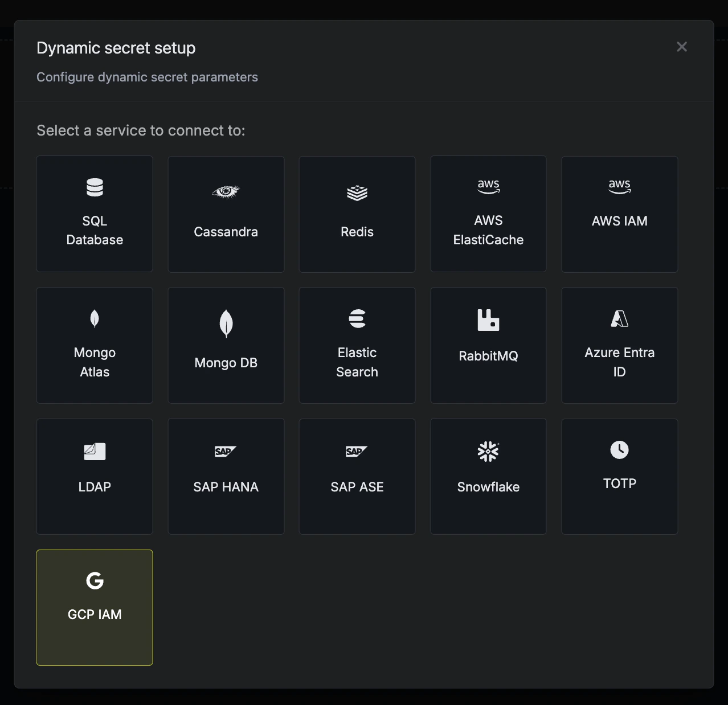Click the Elastic Search logo icon
The width and height of the screenshot is (728, 705).
pyautogui.click(x=357, y=319)
